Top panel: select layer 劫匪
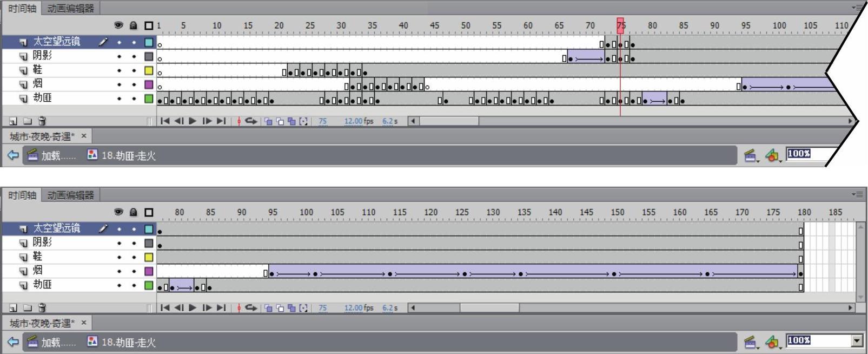Image resolution: width=868 pixels, height=354 pixels. click(42, 98)
